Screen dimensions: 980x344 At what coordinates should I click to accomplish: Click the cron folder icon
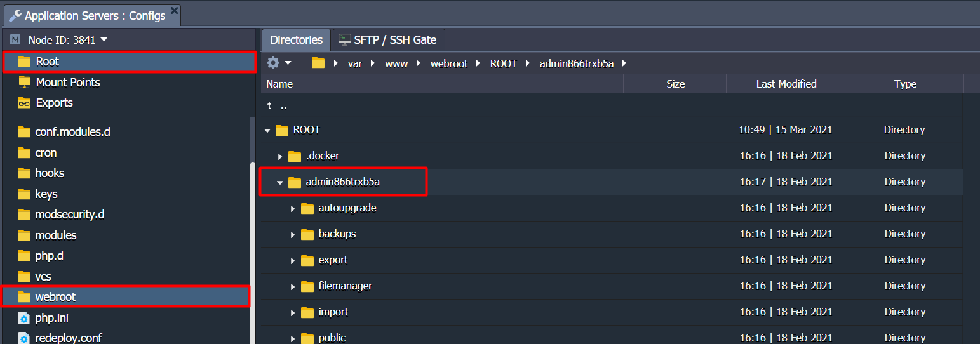point(24,153)
